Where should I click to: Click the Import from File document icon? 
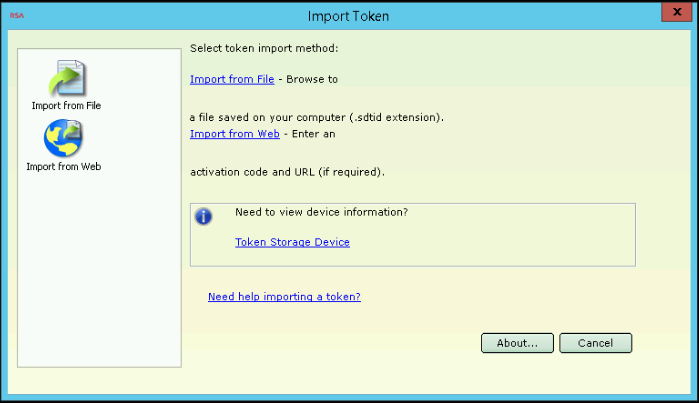click(x=67, y=78)
